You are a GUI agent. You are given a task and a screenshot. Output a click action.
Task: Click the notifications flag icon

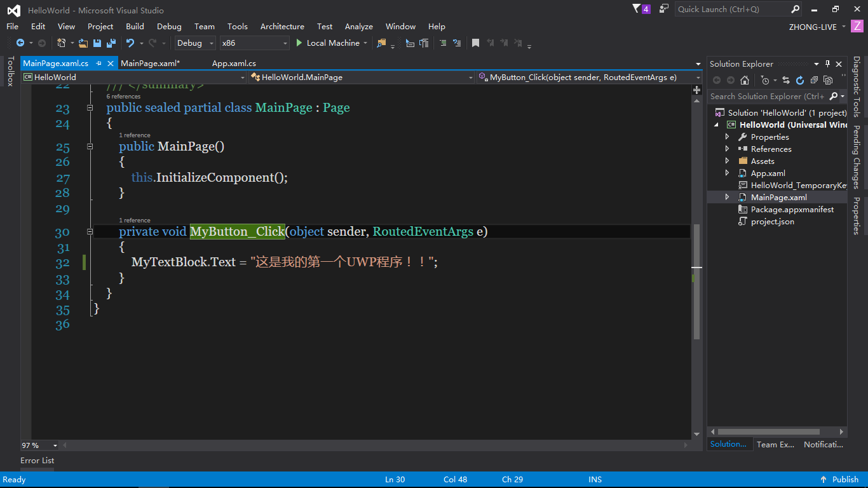[x=637, y=9]
